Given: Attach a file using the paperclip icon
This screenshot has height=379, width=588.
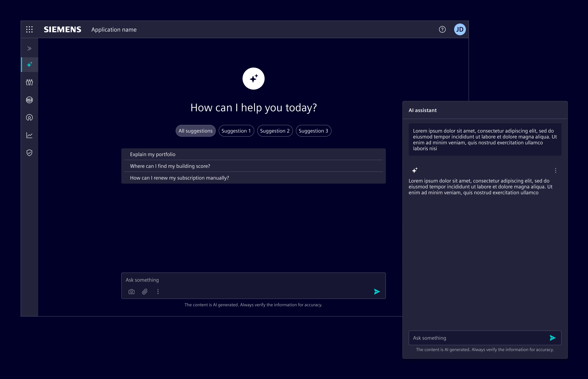Looking at the screenshot, I should [x=145, y=292].
